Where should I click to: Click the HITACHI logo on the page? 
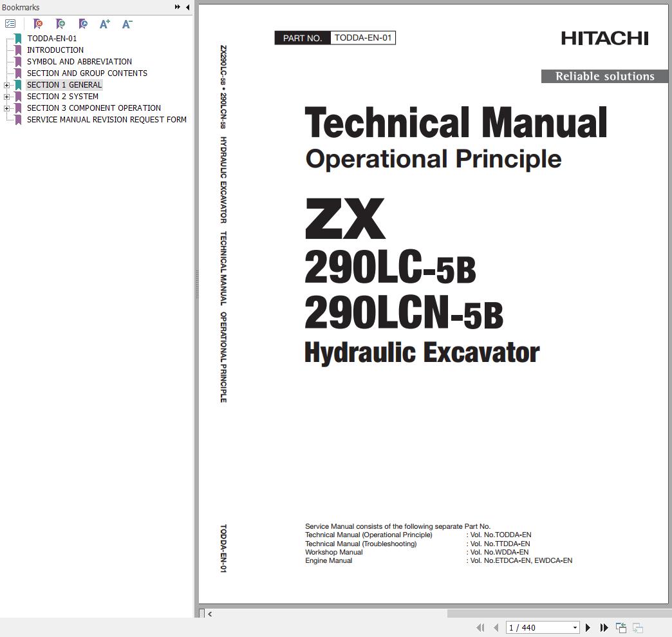point(604,39)
